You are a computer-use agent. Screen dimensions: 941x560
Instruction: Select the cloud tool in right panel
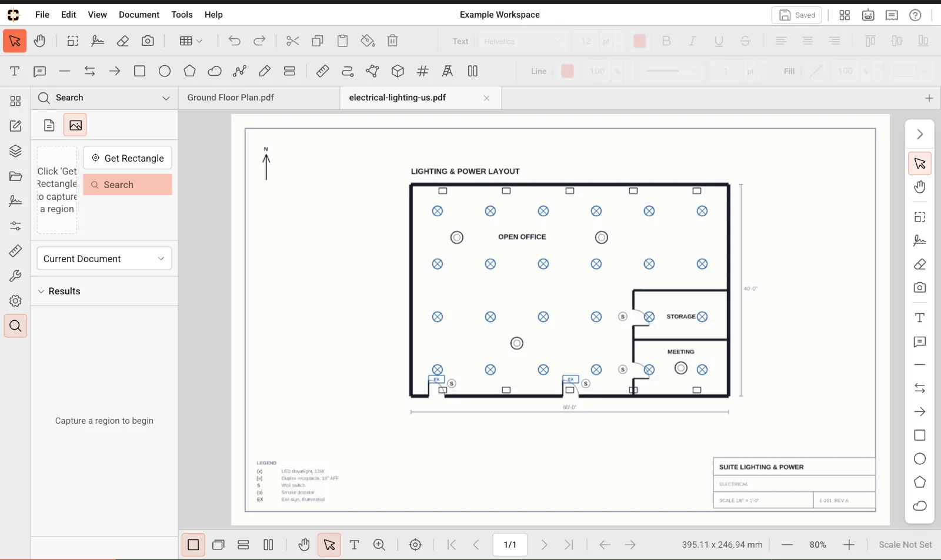[x=920, y=506]
